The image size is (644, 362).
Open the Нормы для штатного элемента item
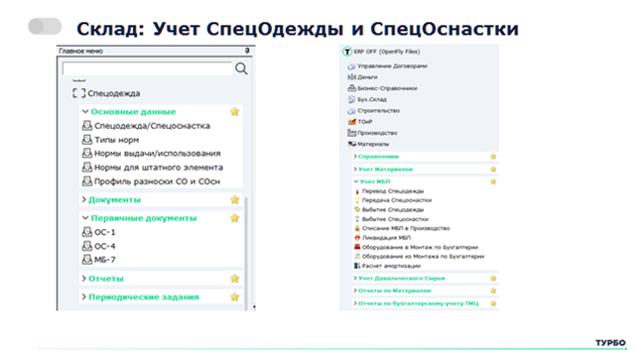[159, 168]
